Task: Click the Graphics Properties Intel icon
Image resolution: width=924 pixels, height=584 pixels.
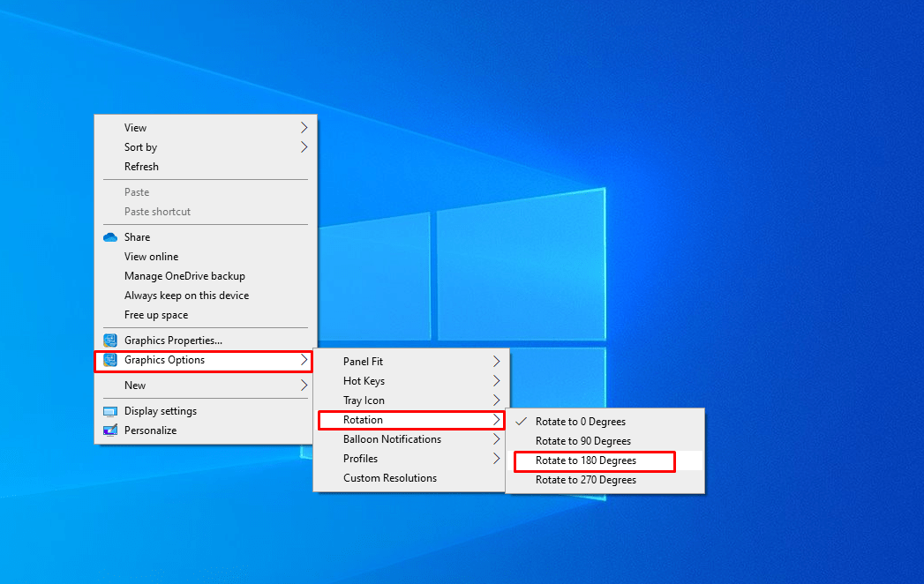Action: pos(110,340)
